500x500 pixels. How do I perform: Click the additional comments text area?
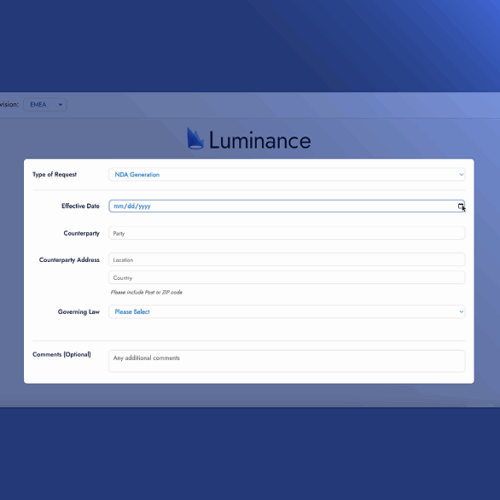click(x=287, y=361)
